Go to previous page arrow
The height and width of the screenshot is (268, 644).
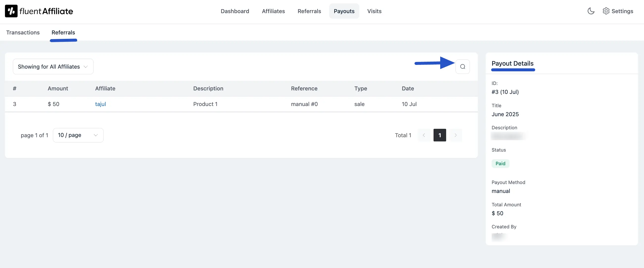click(x=424, y=135)
